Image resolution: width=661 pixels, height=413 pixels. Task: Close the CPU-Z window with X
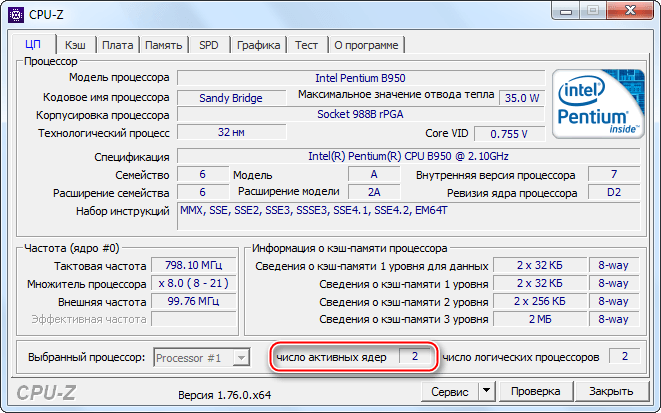[631, 11]
